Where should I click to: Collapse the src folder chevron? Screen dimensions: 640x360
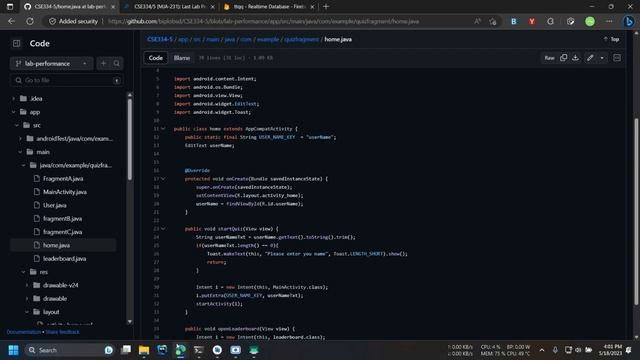pos(17,125)
